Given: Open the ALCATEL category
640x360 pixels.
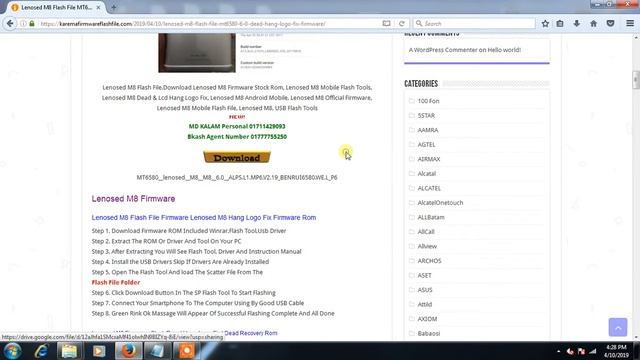Looking at the screenshot, I should click(x=429, y=188).
